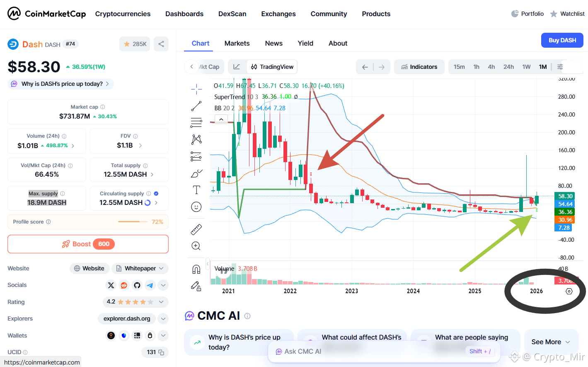
Task: Visit the Dash Website link
Action: pyautogui.click(x=90, y=268)
